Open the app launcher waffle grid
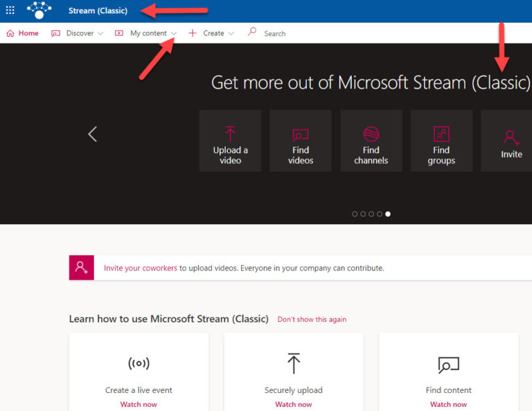Screen dimensions: 532x411 pos(10,10)
